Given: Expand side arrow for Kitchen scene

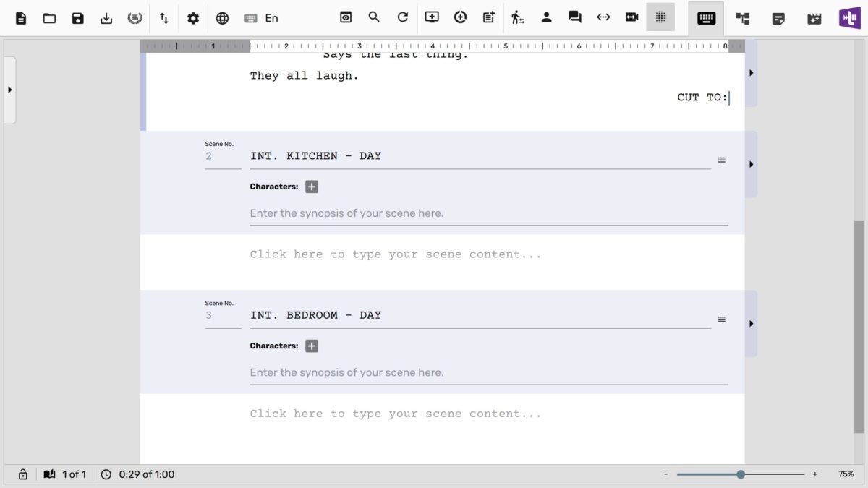Looking at the screenshot, I should click(752, 164).
